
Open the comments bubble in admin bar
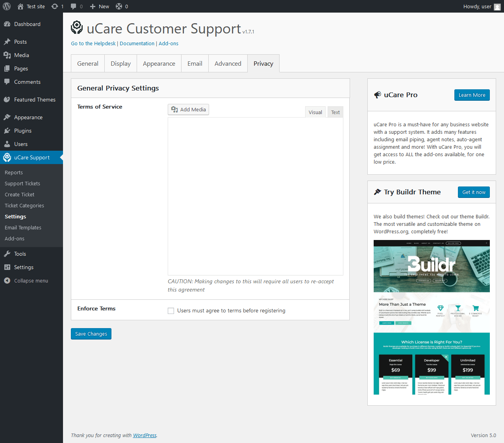tap(73, 6)
